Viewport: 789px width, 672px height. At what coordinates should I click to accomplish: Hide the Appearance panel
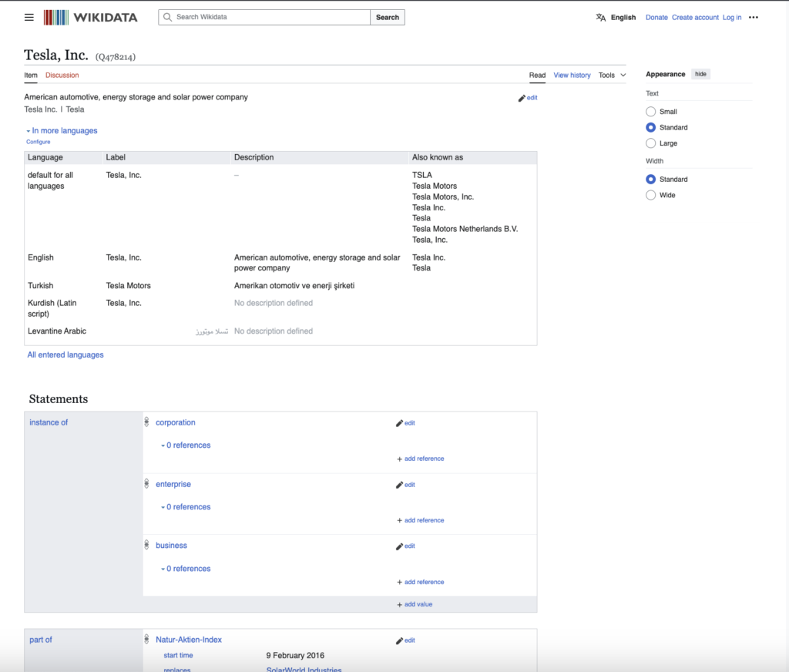[700, 74]
